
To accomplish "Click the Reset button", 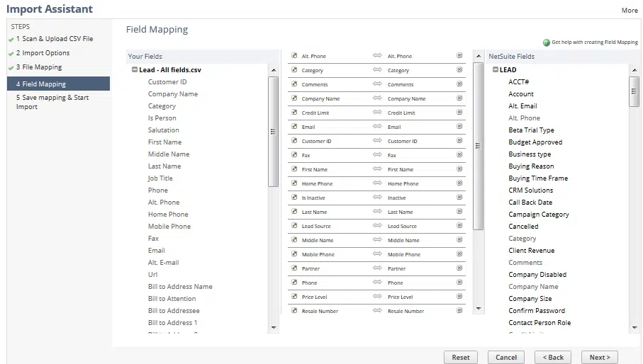I will (x=461, y=358).
